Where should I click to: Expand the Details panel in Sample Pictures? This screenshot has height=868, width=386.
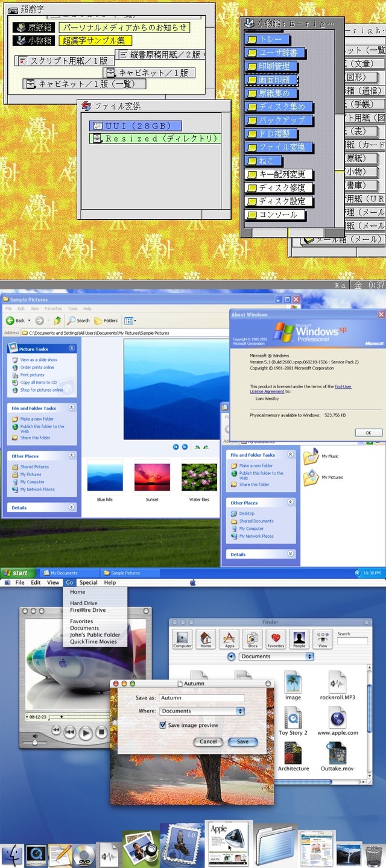click(x=72, y=507)
